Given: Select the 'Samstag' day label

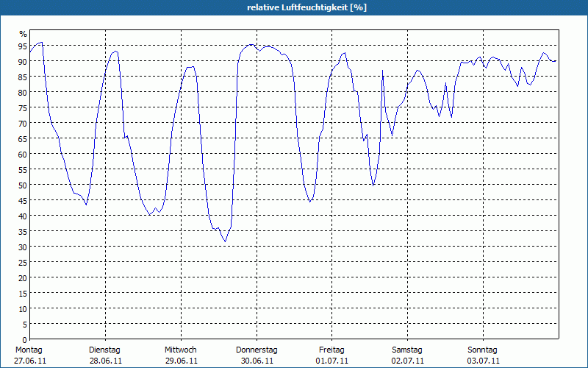Looking at the screenshot, I should pos(407,350).
